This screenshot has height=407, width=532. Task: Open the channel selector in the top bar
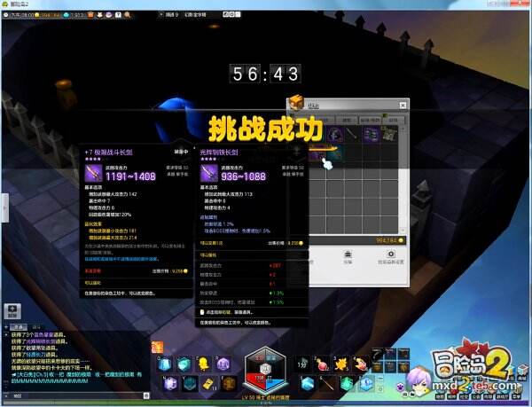tap(168, 14)
